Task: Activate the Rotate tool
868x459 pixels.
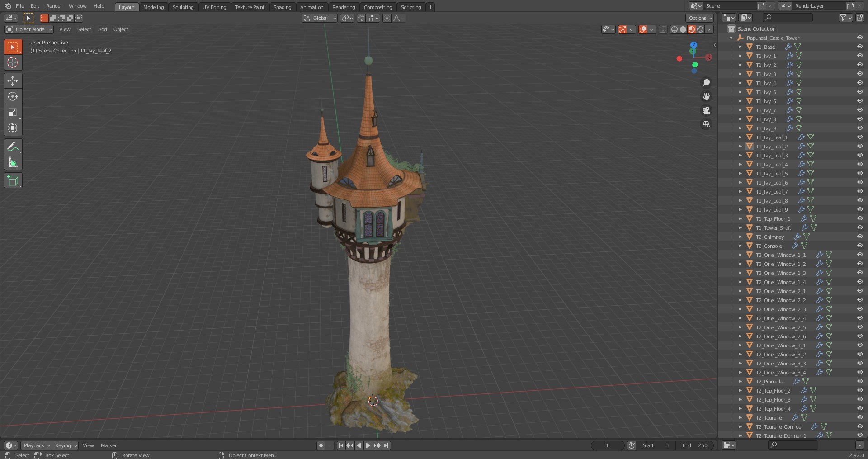Action: click(x=13, y=97)
